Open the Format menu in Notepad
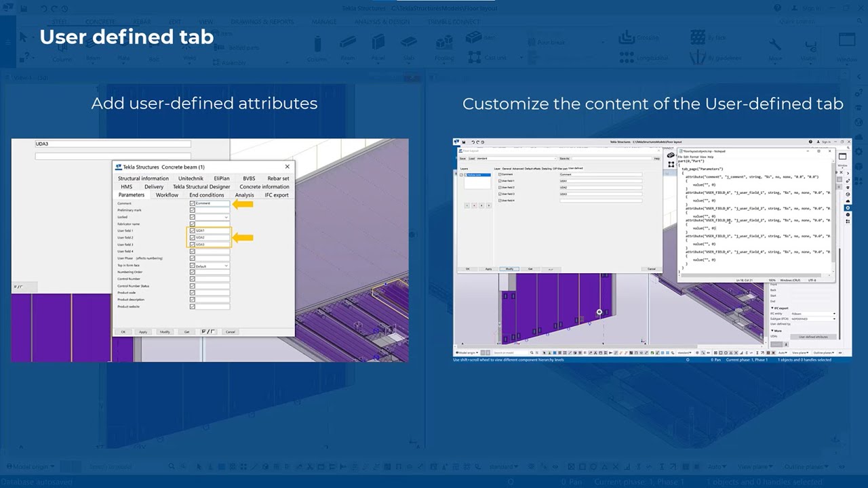Image resolution: width=868 pixels, height=488 pixels. click(x=693, y=157)
